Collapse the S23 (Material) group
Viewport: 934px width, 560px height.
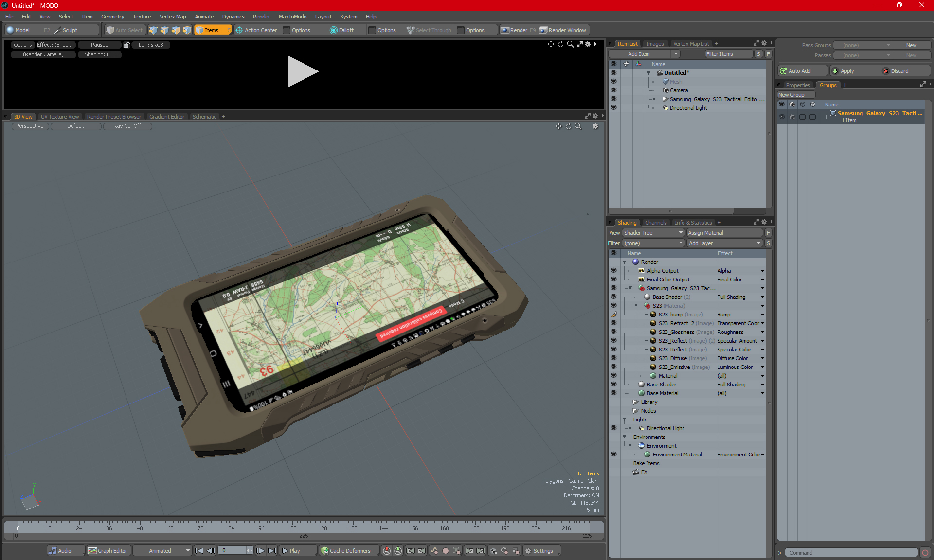tap(636, 306)
